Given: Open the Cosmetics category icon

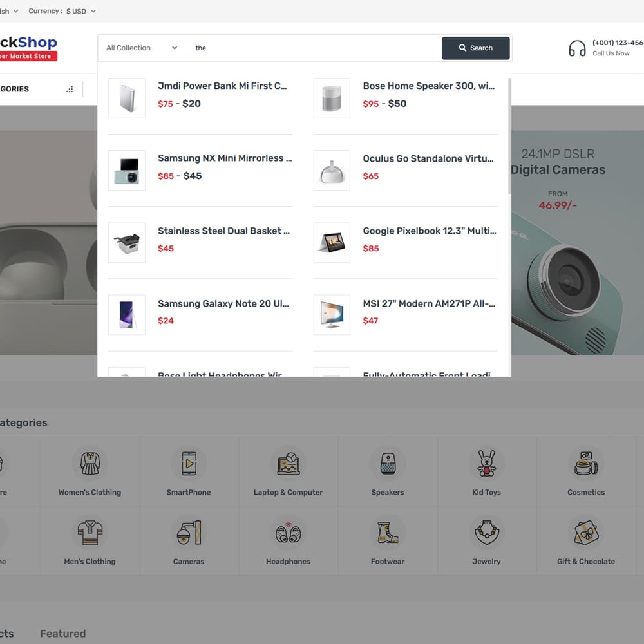Looking at the screenshot, I should pyautogui.click(x=586, y=464).
